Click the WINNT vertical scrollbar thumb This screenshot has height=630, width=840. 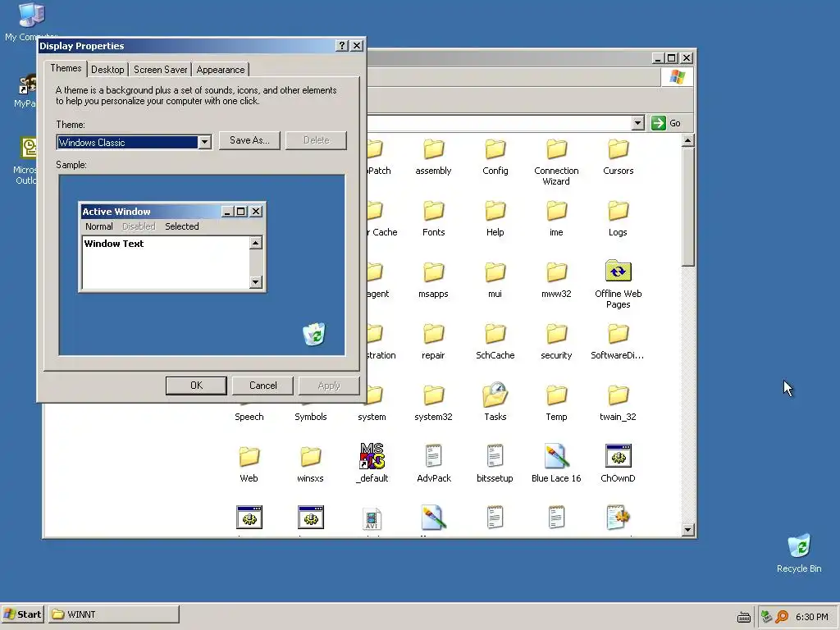688,207
